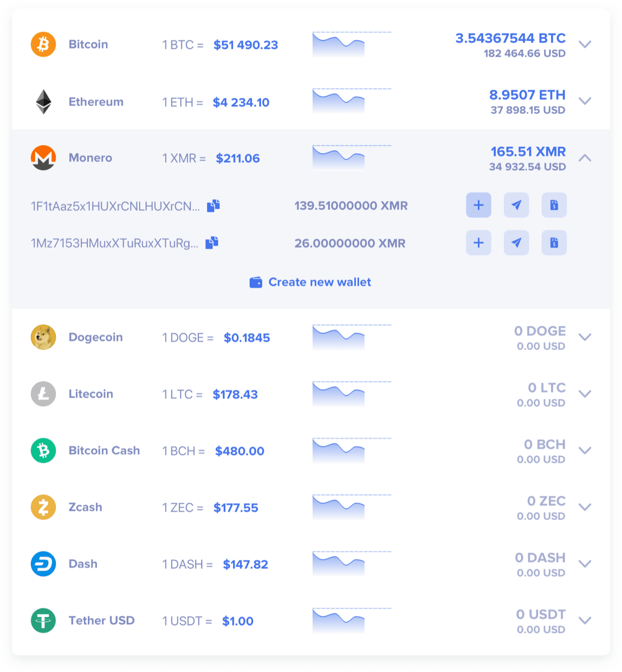This screenshot has height=672, width=622.
Task: Click the $178.43 Litecoin price
Action: coord(235,395)
